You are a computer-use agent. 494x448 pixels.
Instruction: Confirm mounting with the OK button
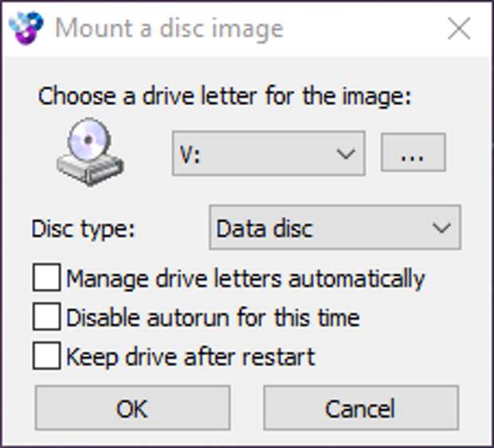pyautogui.click(x=132, y=407)
